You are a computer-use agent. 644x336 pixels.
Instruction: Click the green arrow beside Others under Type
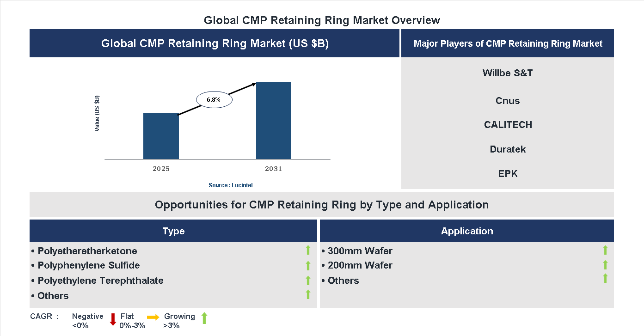pyautogui.click(x=308, y=293)
